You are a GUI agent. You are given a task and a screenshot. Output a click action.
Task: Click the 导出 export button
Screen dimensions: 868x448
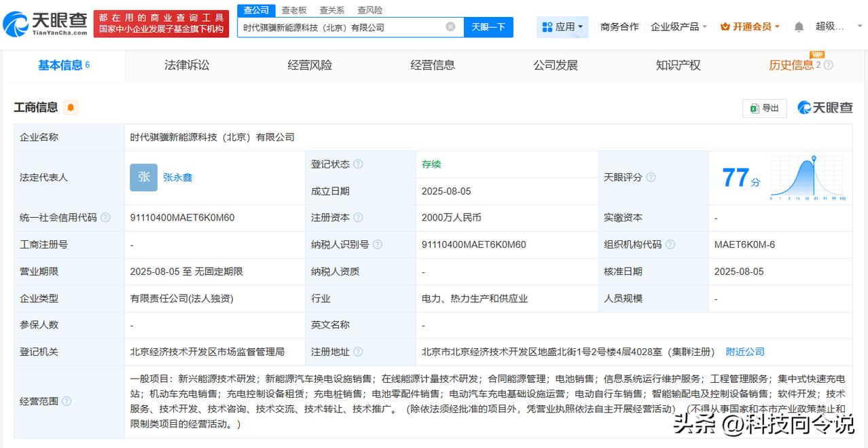pos(765,108)
